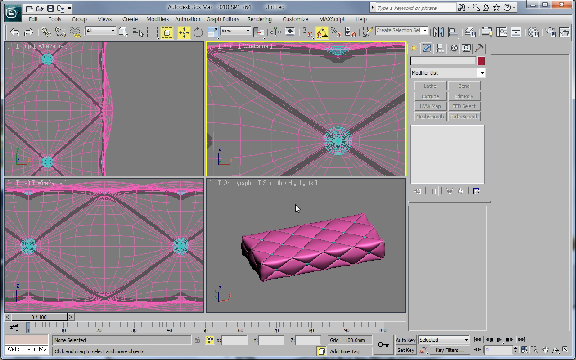The height and width of the screenshot is (360, 576).
Task: Activate the Select and Move tool
Action: coord(184,33)
